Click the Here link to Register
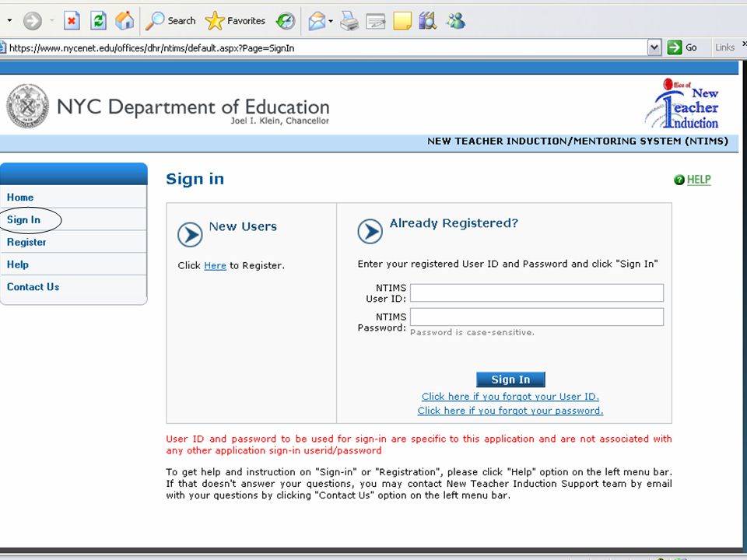747x560 pixels. coord(215,266)
